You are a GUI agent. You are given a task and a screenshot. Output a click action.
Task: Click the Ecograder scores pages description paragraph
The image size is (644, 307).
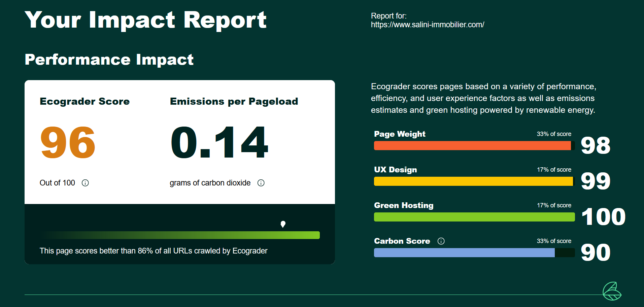coord(483,98)
